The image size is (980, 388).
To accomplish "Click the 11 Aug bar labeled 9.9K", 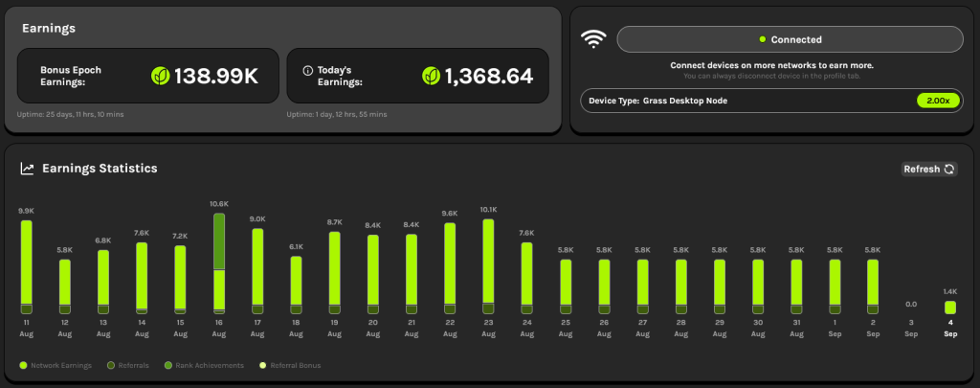I will (26, 267).
